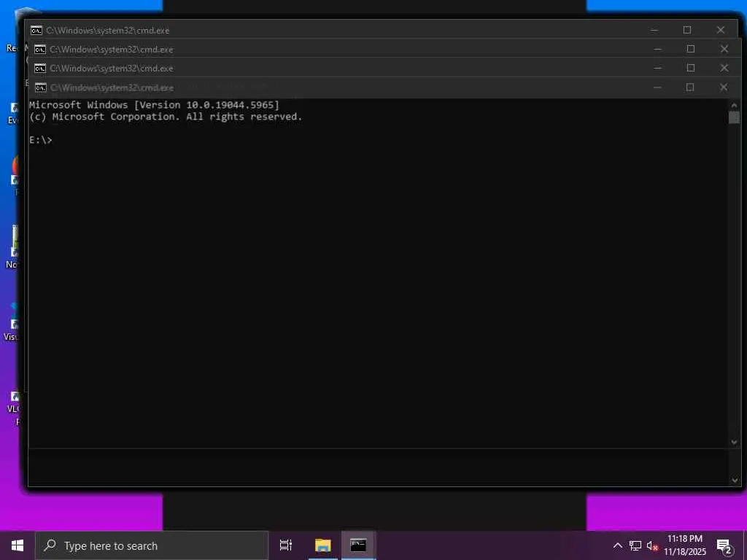Open Task View from the taskbar
The width and height of the screenshot is (747, 560).
point(286,545)
